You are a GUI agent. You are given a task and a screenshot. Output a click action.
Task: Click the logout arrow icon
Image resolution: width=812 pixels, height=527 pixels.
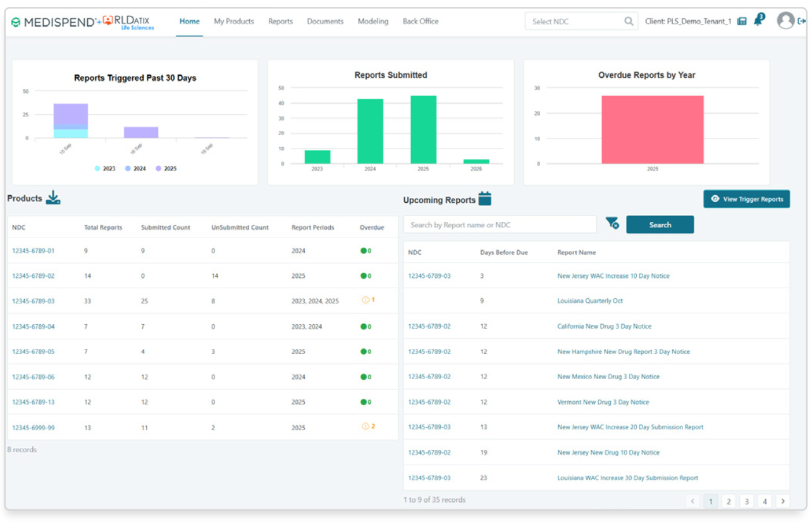(802, 21)
